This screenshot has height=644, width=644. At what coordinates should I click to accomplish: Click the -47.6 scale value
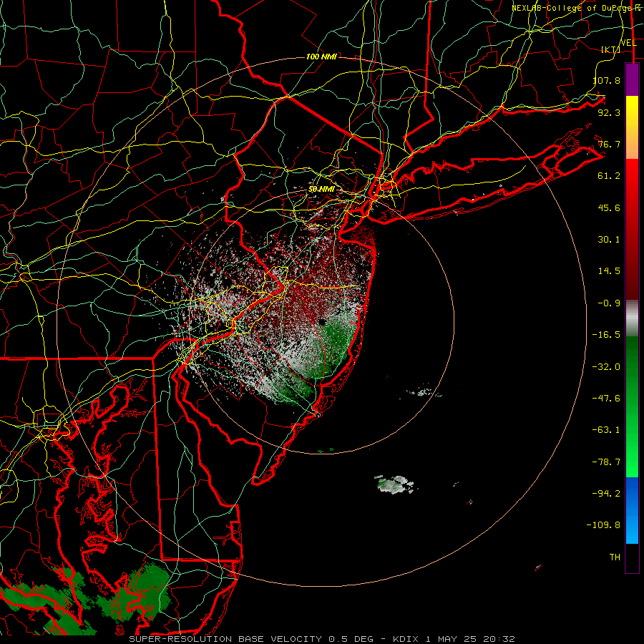point(606,398)
